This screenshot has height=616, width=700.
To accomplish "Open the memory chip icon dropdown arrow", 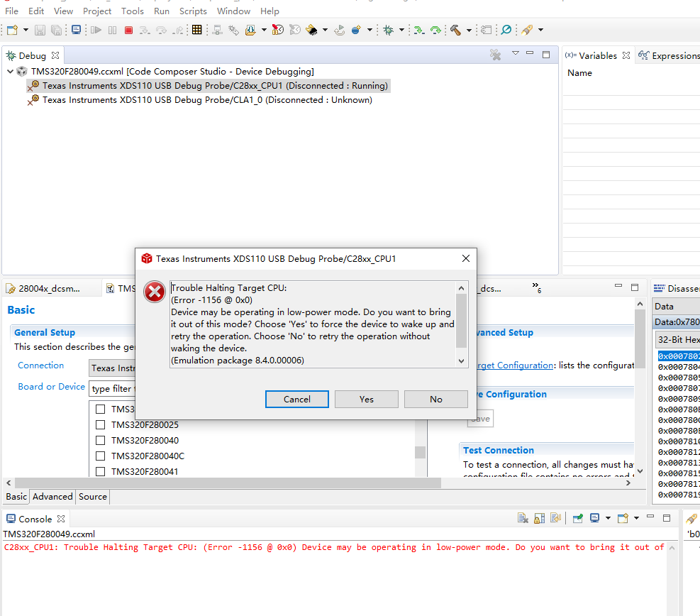I will click(325, 30).
